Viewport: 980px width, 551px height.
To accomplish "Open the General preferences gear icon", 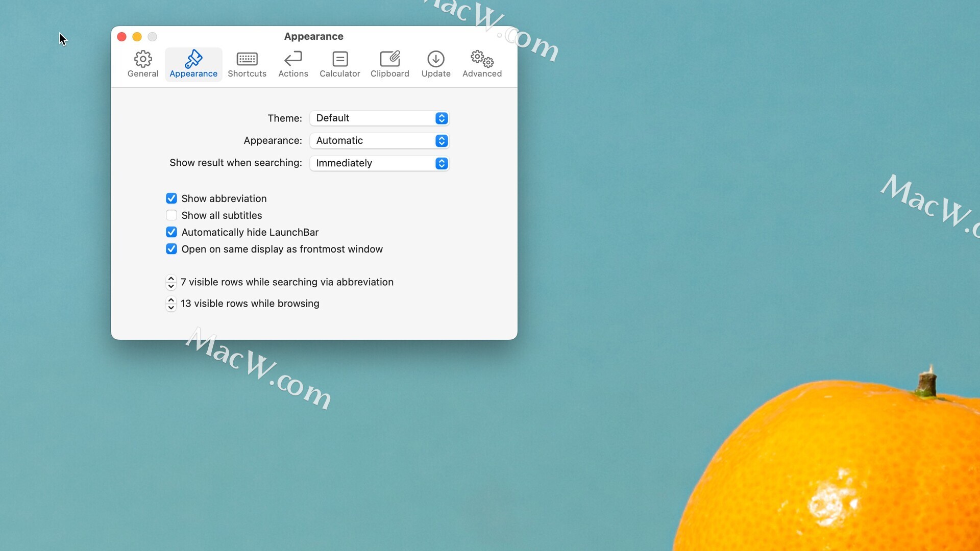I will coord(143,59).
